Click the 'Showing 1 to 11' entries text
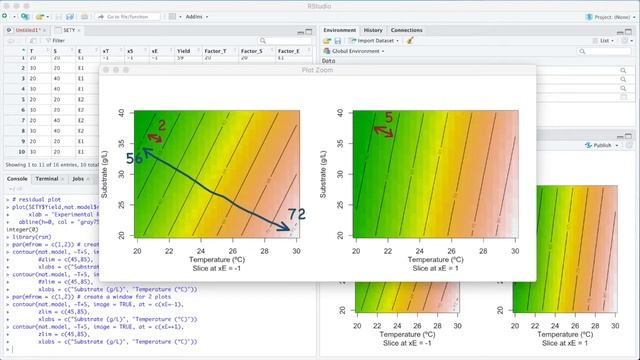The width and height of the screenshot is (640, 360). click(x=52, y=165)
